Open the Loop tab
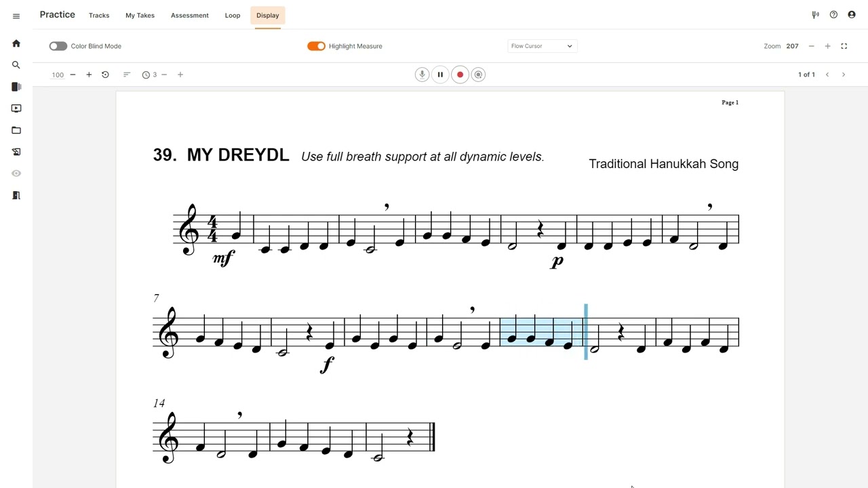The width and height of the screenshot is (868, 488). (x=233, y=15)
